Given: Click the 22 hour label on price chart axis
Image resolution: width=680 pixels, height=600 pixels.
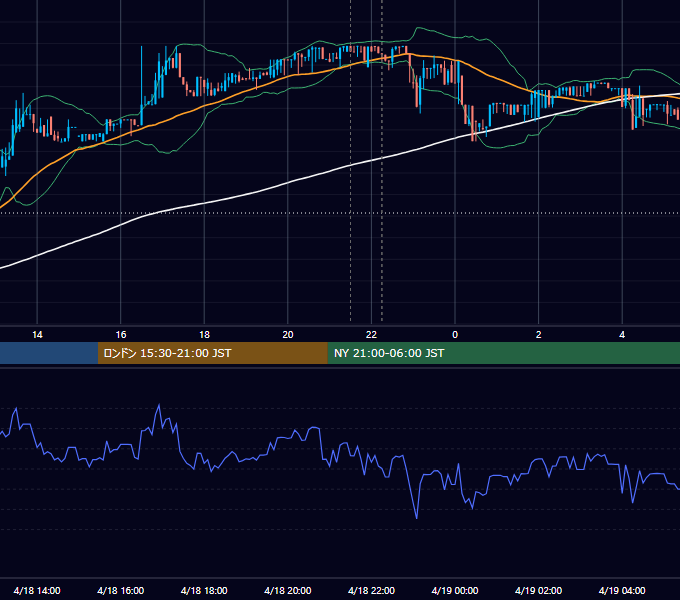Looking at the screenshot, I should point(371,335).
